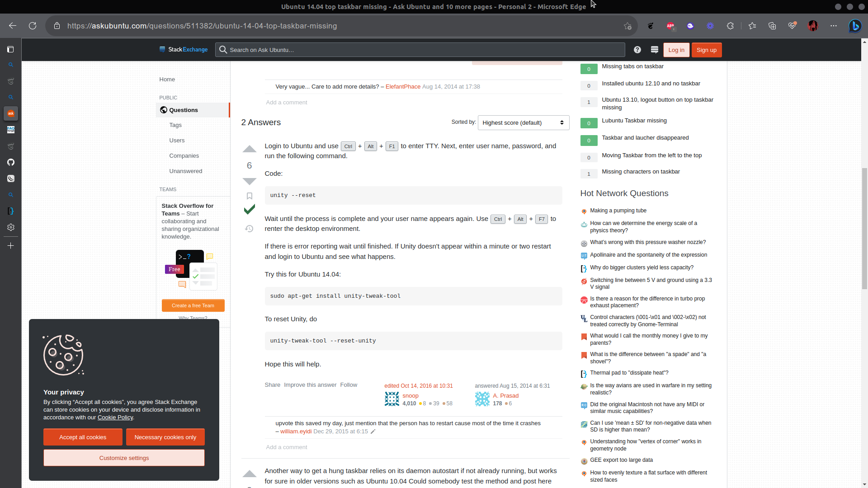Viewport: 868px width, 488px height.
Task: Upvote the unity --reset answer
Action: pos(249,149)
